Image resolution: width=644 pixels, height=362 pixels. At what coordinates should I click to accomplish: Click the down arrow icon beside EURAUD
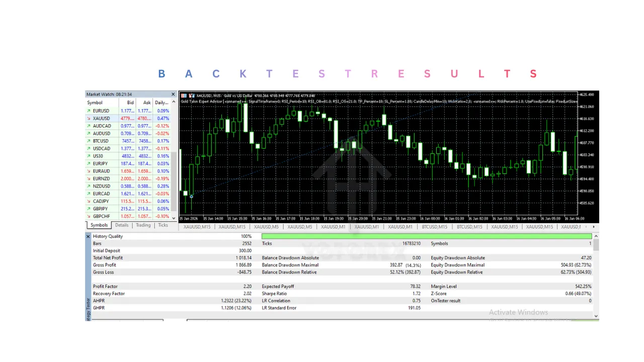[89, 171]
